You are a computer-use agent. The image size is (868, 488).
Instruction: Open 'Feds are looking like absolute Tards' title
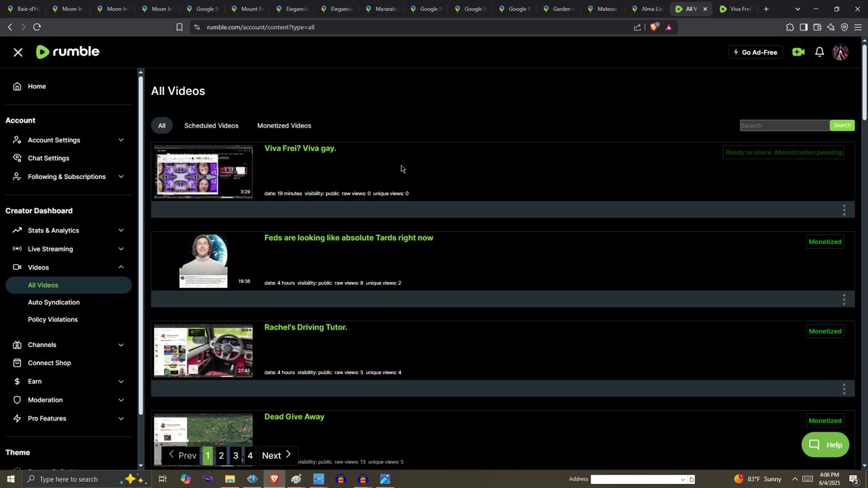click(349, 238)
